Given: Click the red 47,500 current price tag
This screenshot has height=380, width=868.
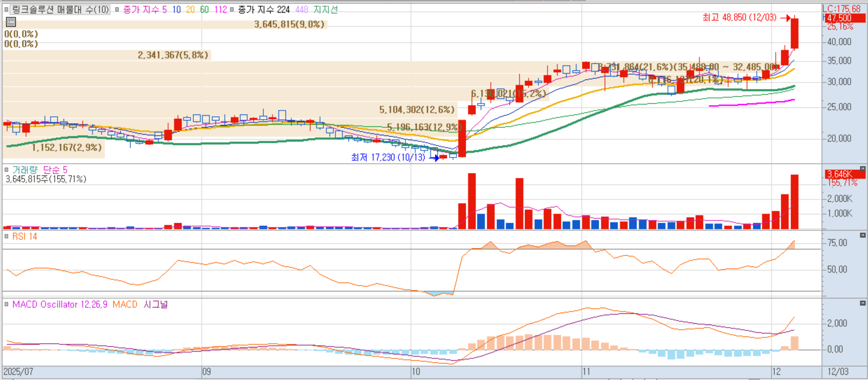Looking at the screenshot, I should pyautogui.click(x=845, y=18).
